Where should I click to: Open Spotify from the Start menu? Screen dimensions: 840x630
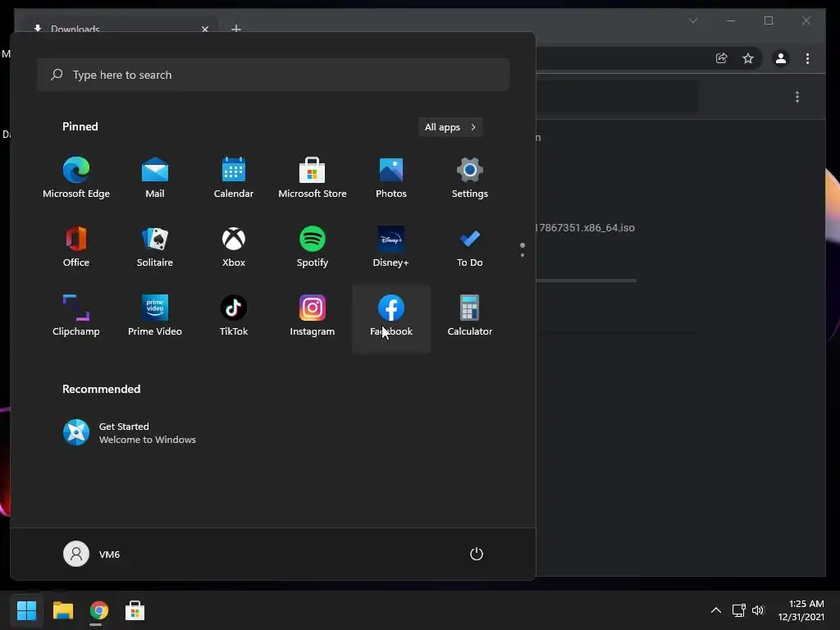313,247
